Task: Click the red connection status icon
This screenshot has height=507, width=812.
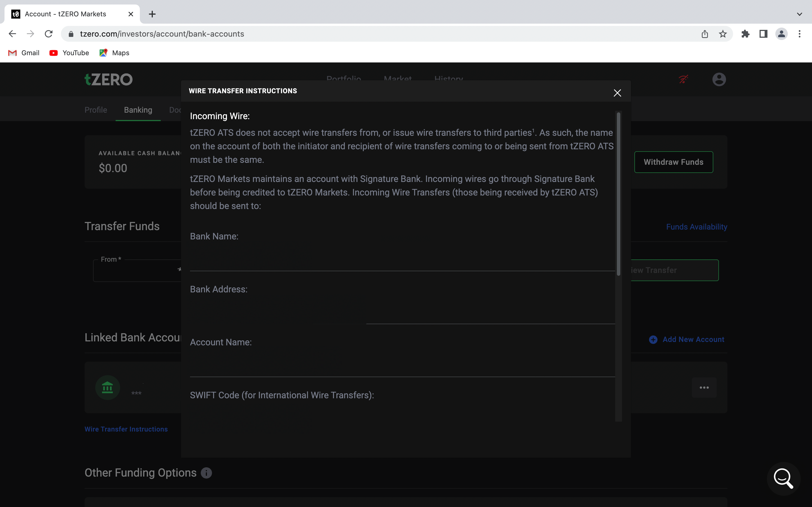Action: (683, 79)
